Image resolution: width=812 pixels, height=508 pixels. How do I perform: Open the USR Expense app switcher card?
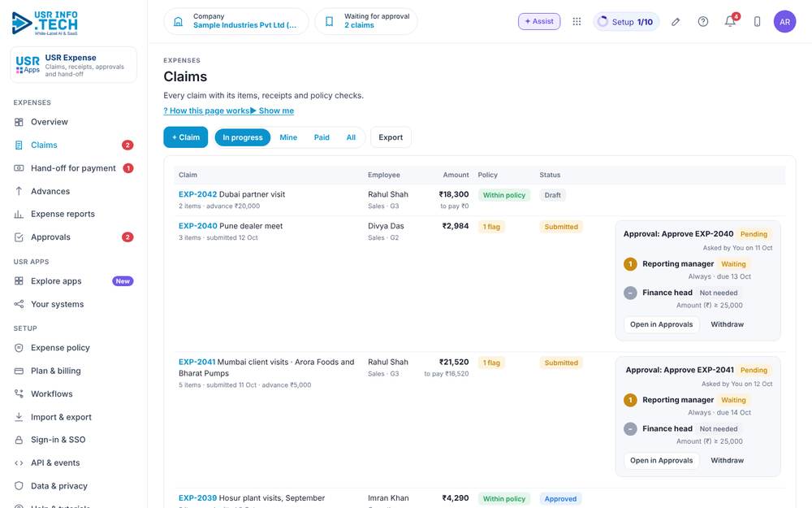coord(74,65)
